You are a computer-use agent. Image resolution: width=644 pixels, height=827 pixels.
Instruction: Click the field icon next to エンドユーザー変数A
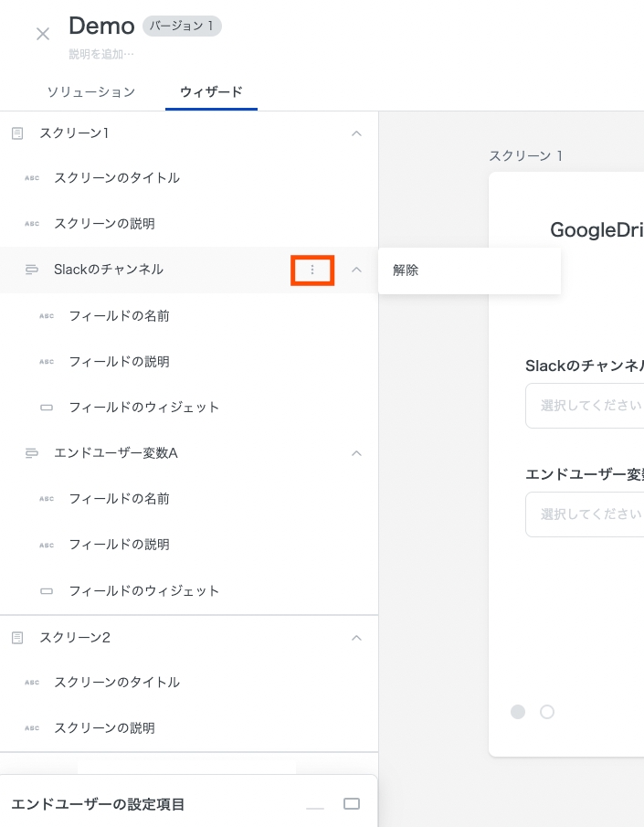tap(32, 453)
